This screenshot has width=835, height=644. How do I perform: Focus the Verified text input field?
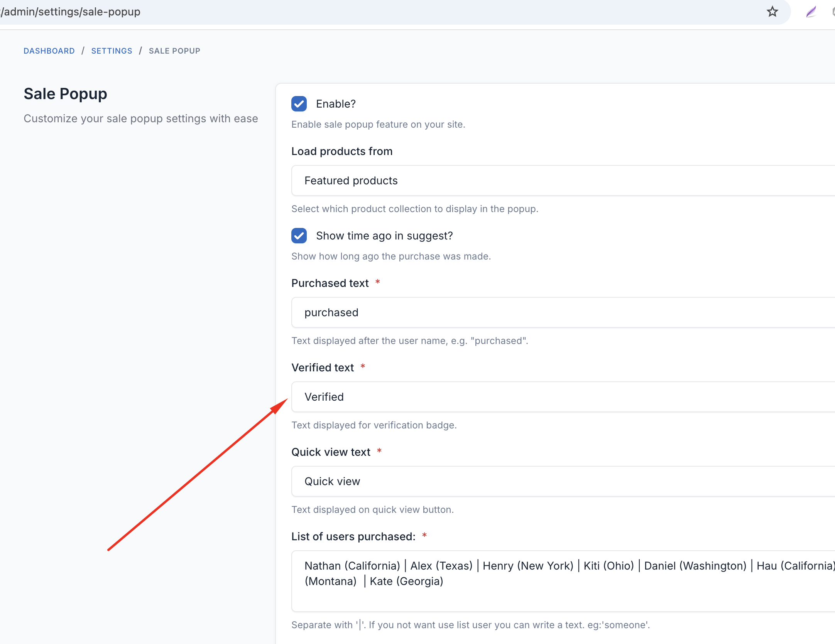[x=563, y=397]
